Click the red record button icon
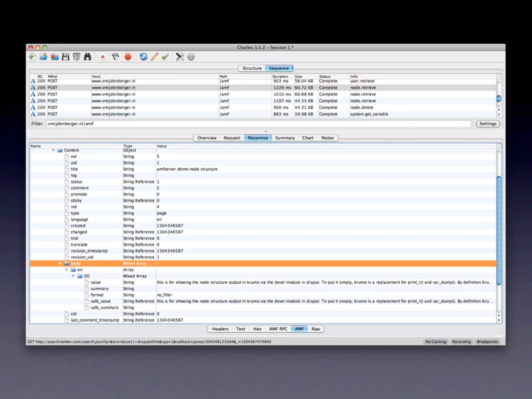The image size is (532, 399). click(103, 57)
